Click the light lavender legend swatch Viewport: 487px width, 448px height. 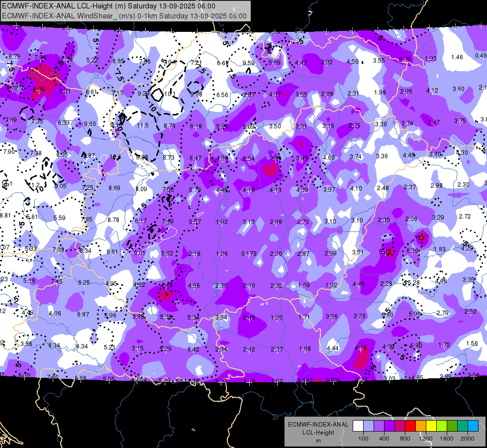pyautogui.click(x=369, y=426)
